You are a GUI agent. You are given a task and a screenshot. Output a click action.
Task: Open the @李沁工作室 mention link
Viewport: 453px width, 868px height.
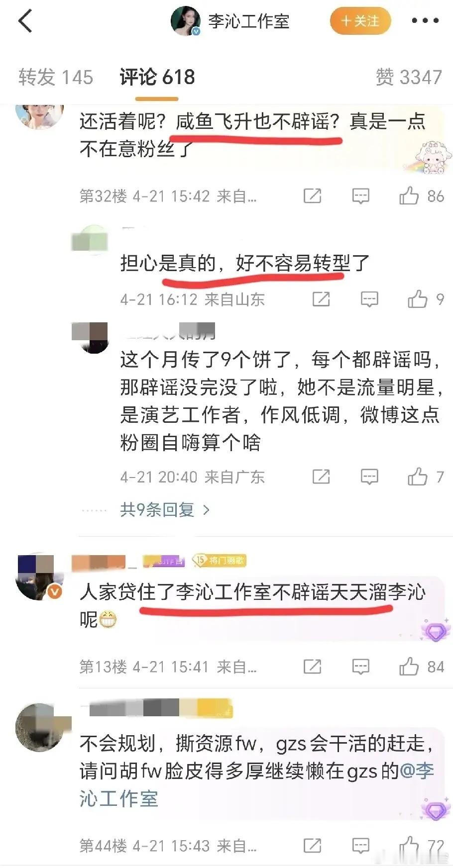pyautogui.click(x=256, y=785)
